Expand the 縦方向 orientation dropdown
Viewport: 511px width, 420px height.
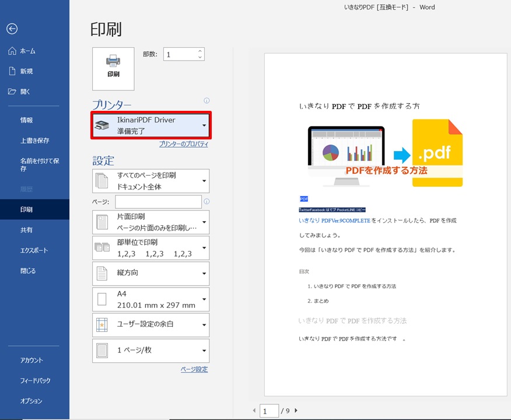(x=151, y=274)
